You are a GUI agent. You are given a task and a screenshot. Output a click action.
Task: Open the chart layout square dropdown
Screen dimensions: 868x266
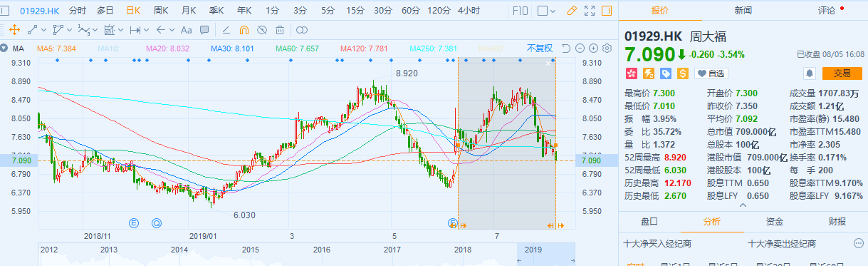546,11
